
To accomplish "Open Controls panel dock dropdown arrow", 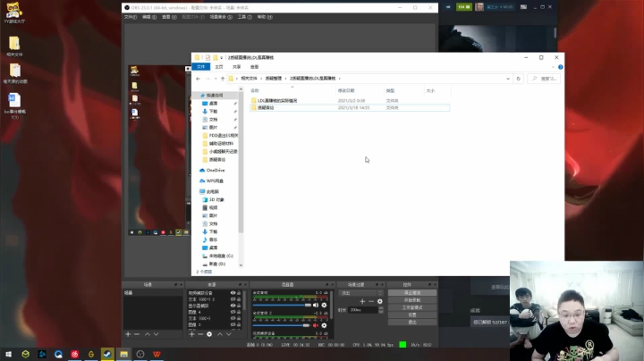I will pyautogui.click(x=430, y=285).
